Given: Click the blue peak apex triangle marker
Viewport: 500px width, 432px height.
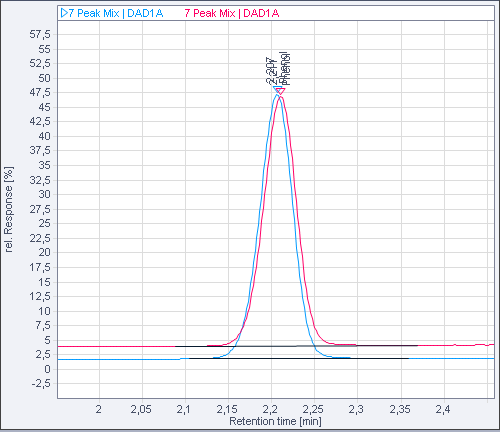Looking at the screenshot, I should pyautogui.click(x=277, y=89).
